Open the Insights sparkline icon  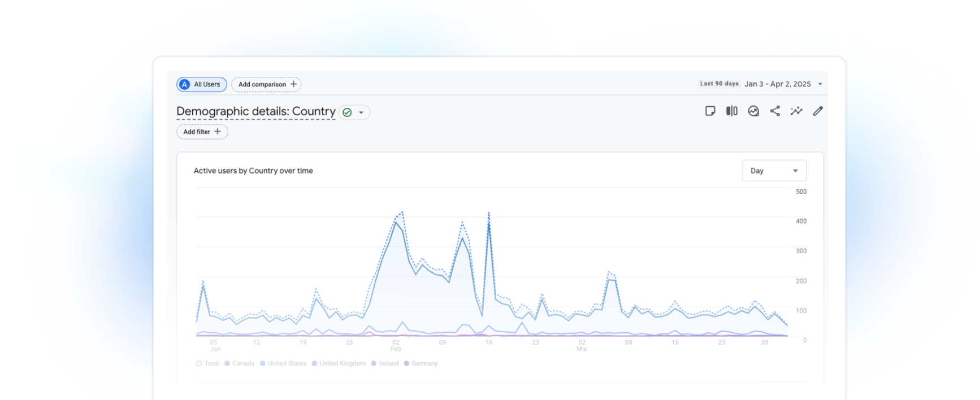pyautogui.click(x=796, y=111)
